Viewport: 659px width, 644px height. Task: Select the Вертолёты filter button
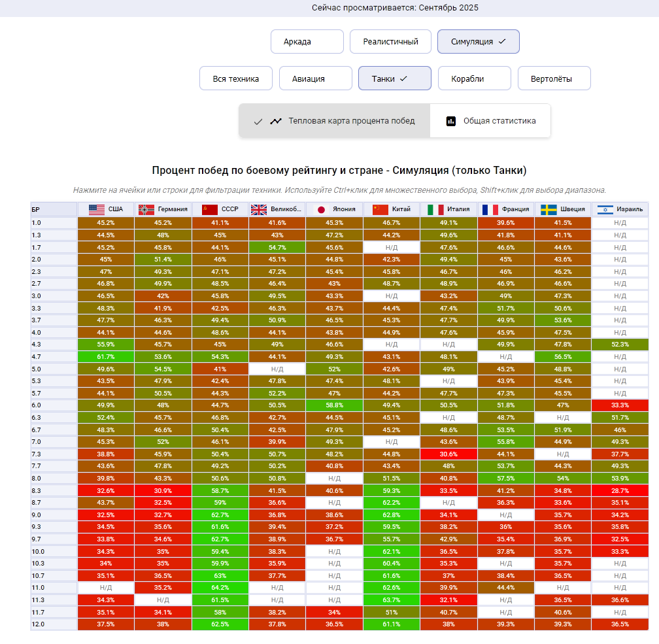pyautogui.click(x=554, y=78)
